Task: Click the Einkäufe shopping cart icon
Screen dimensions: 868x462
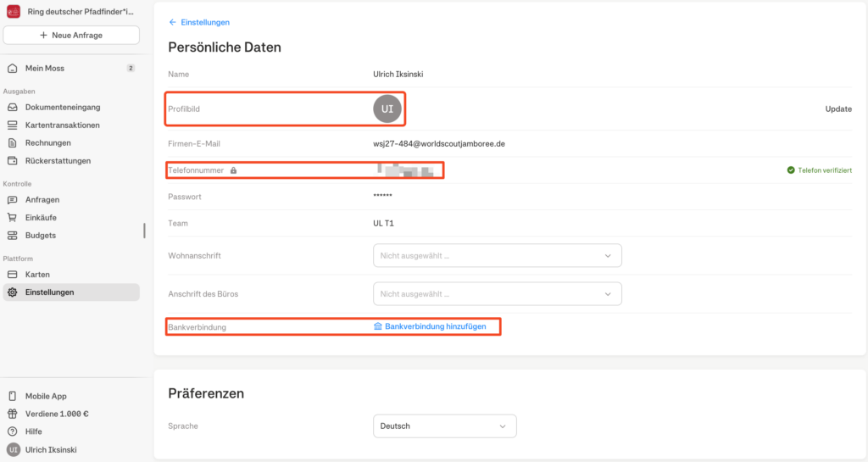Action: 13,218
